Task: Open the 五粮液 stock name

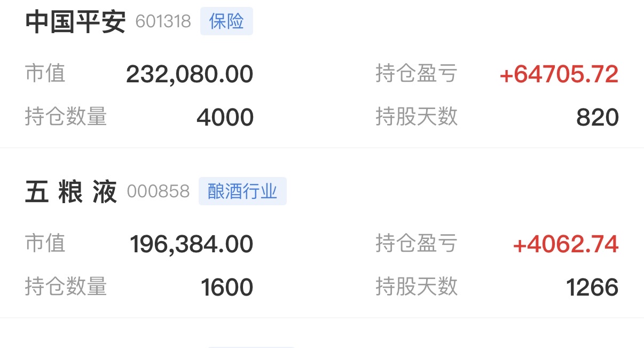Action: coord(71,192)
